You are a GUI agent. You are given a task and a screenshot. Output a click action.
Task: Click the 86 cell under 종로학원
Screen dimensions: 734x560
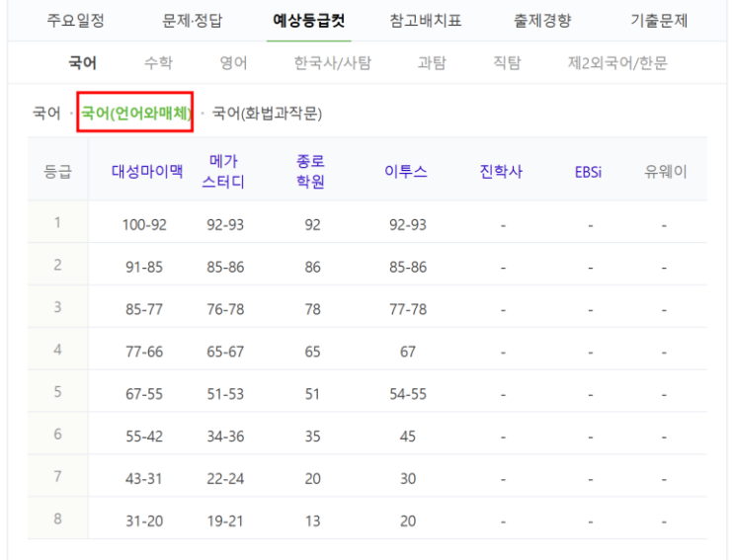[x=313, y=267]
